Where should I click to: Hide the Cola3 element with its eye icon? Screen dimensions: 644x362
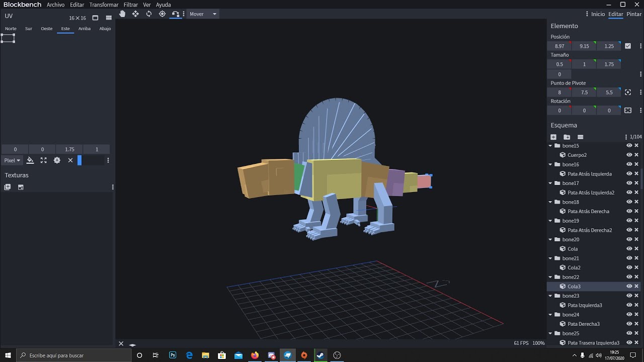[629, 286]
